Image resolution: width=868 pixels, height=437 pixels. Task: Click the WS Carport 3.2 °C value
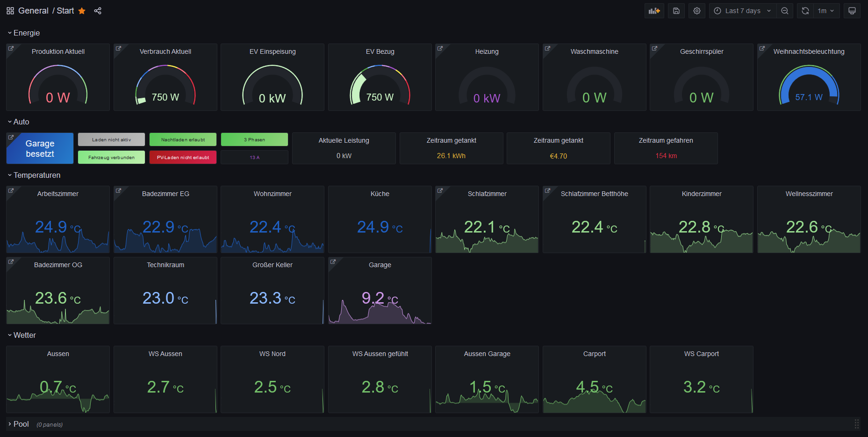pos(702,387)
